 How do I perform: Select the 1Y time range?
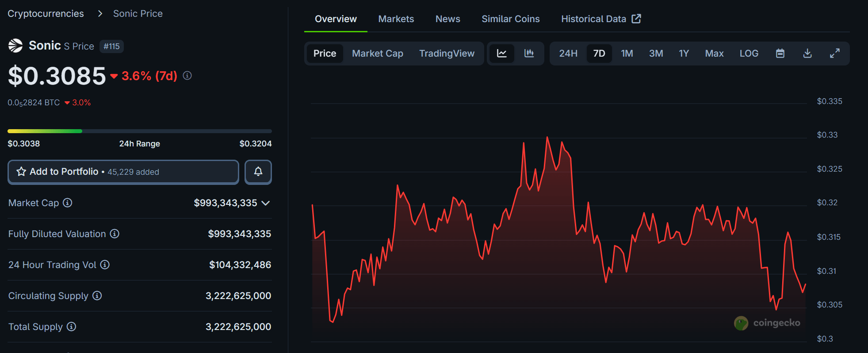coord(684,54)
